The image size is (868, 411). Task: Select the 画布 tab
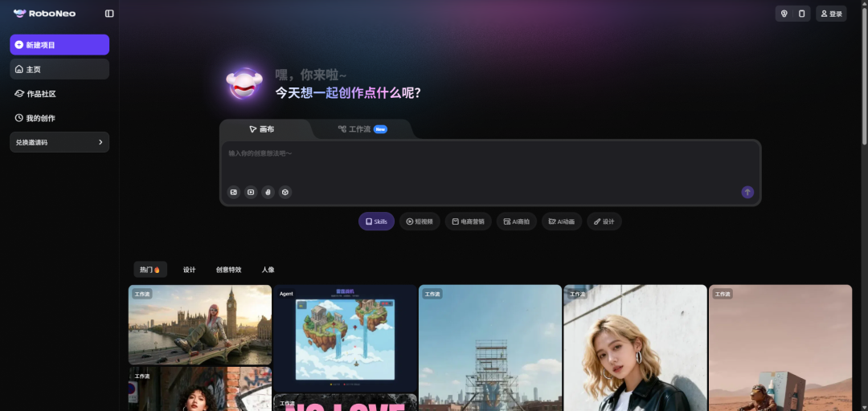coord(262,129)
